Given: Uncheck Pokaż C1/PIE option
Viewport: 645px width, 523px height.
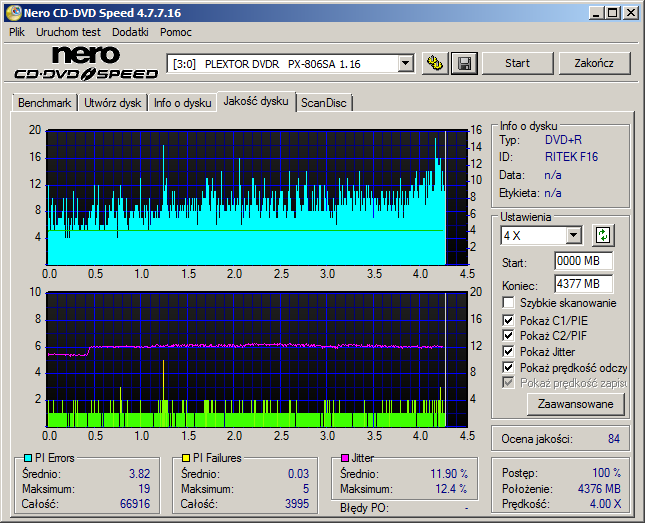Looking at the screenshot, I should click(508, 320).
